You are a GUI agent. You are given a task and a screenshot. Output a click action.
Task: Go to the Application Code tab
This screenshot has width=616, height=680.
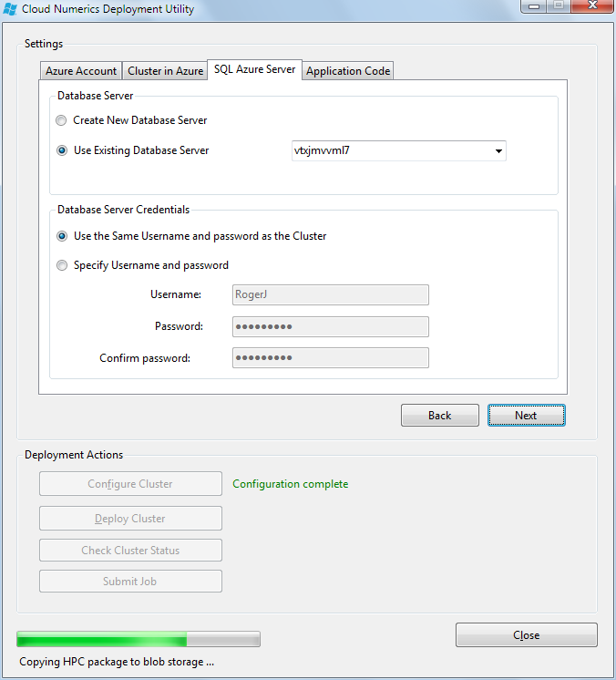[348, 71]
